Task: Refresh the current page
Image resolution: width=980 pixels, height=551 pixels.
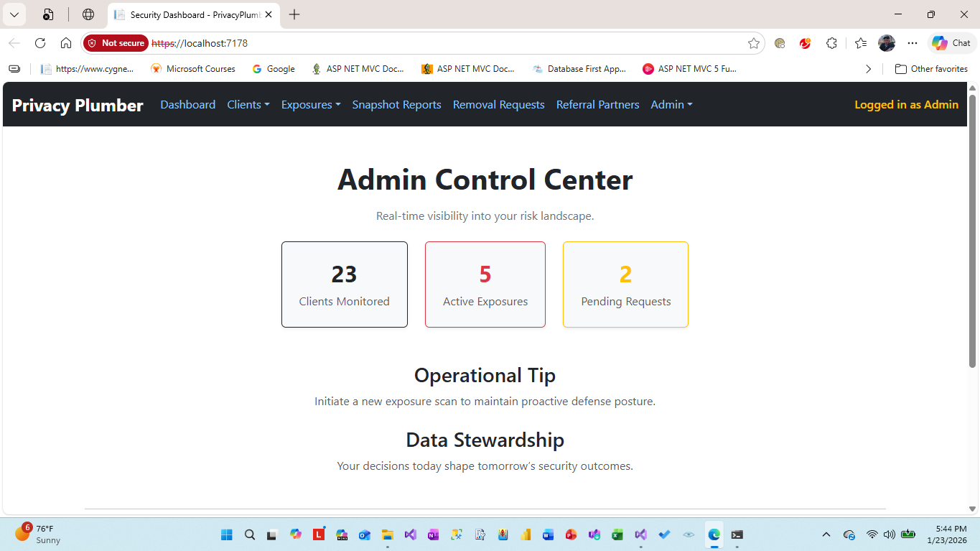Action: click(40, 43)
